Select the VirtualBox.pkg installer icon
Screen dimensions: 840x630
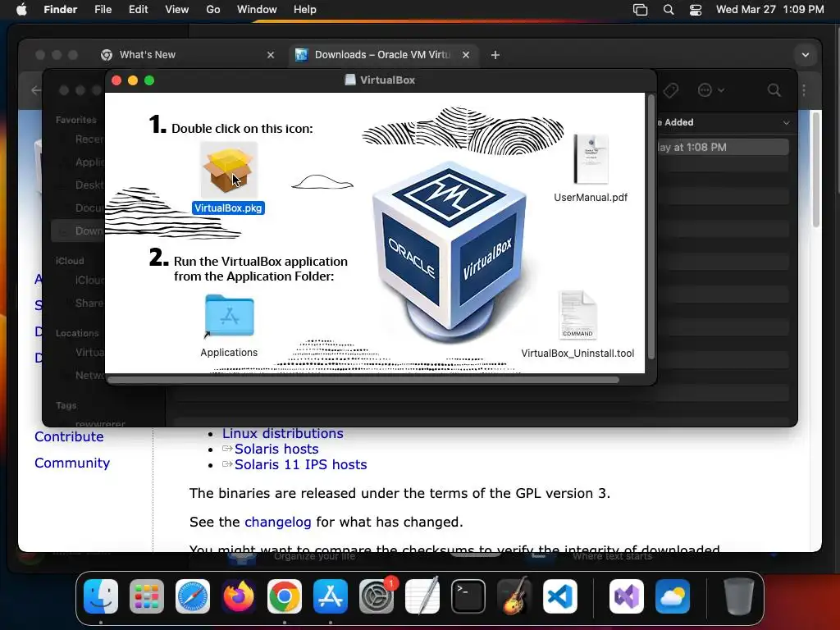tap(229, 171)
